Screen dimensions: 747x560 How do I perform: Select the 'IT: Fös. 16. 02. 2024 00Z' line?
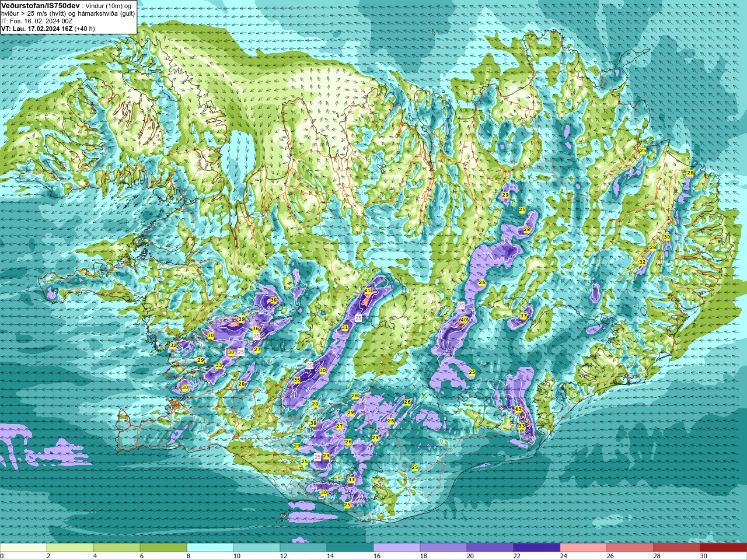[x=37, y=21]
